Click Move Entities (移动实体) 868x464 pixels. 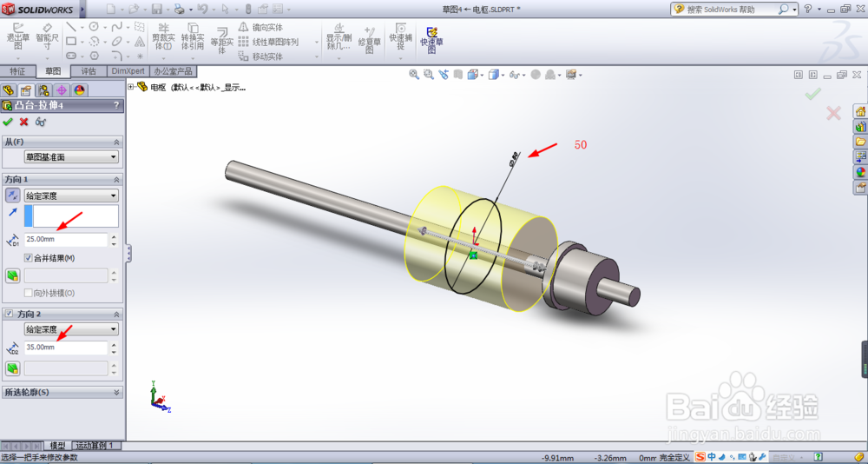point(260,56)
